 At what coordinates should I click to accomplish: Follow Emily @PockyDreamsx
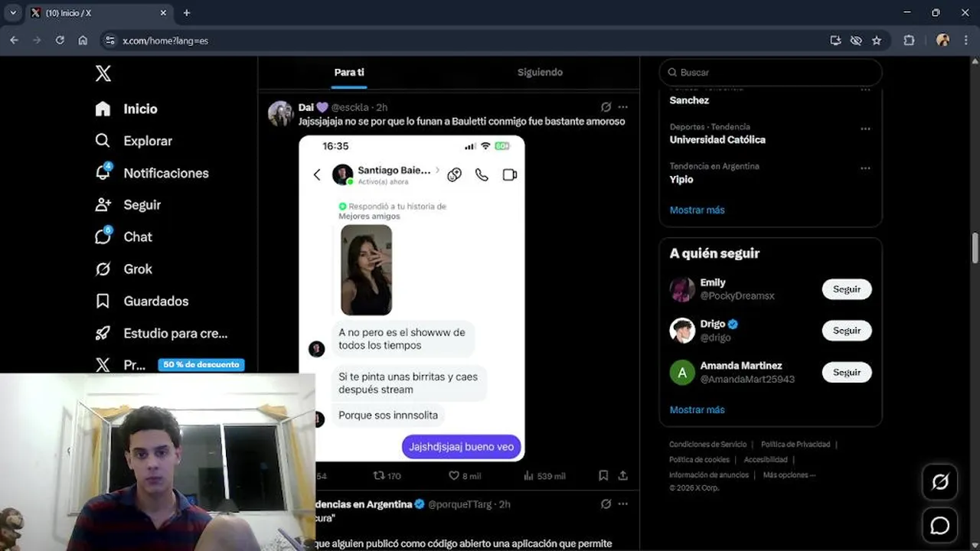[x=847, y=289]
